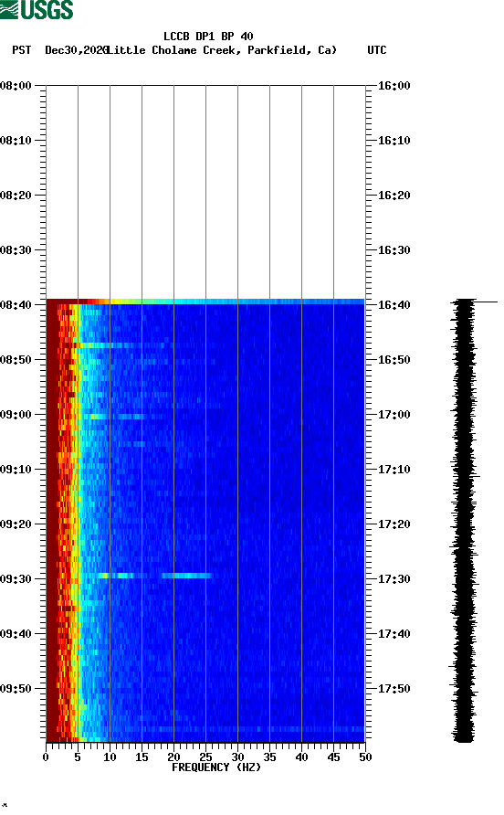This screenshot has width=504, height=815.
Task: Click the 50 Hz frequency axis label
Action: (x=365, y=757)
